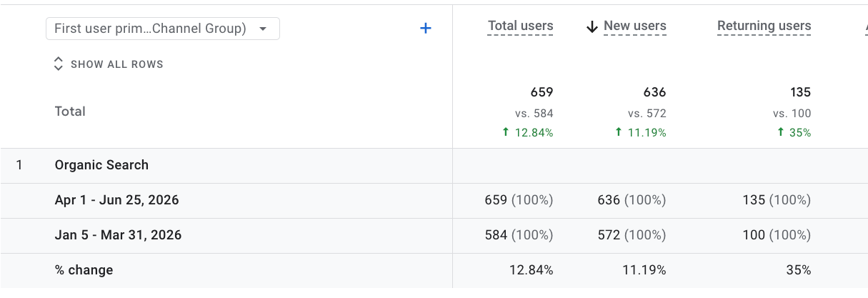Viewport: 868px width, 298px height.
Task: Sort by the New users column header
Action: pos(635,26)
